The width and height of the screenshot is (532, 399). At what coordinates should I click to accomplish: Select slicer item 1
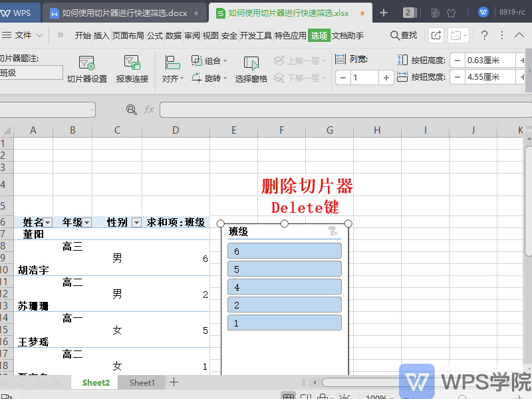[x=285, y=323]
